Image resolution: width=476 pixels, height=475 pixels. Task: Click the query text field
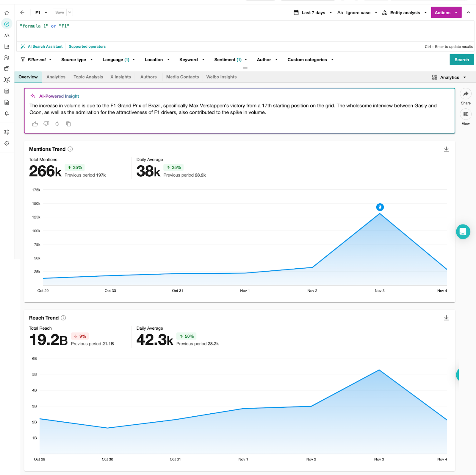[x=245, y=31]
